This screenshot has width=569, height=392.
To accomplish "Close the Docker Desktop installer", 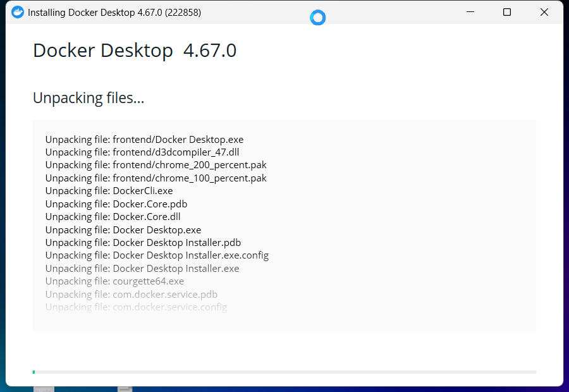I will [x=544, y=12].
